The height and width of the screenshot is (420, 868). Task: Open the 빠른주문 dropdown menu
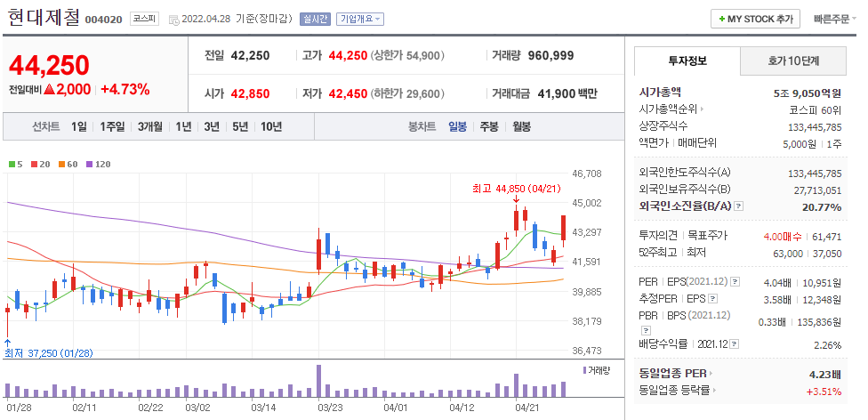(x=835, y=20)
